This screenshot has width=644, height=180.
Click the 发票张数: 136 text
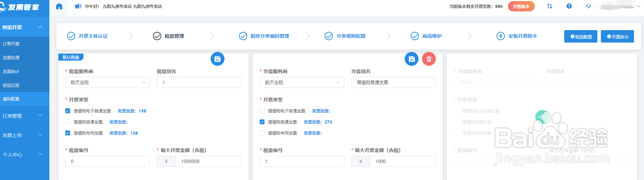click(x=124, y=133)
